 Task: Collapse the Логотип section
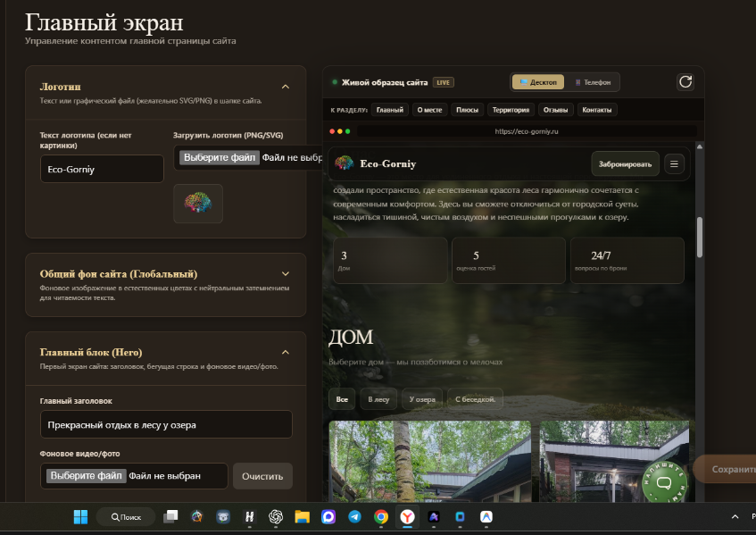(x=286, y=87)
